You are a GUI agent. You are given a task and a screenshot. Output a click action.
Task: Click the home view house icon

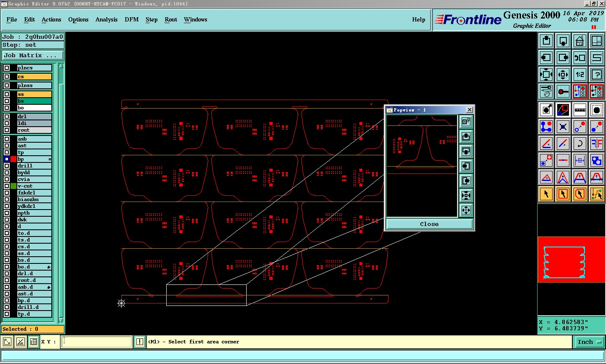pos(580,41)
